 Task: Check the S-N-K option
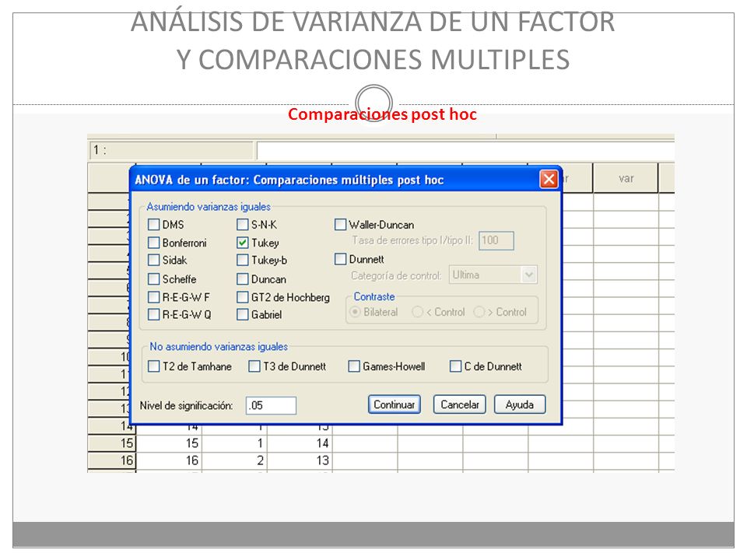point(243,224)
